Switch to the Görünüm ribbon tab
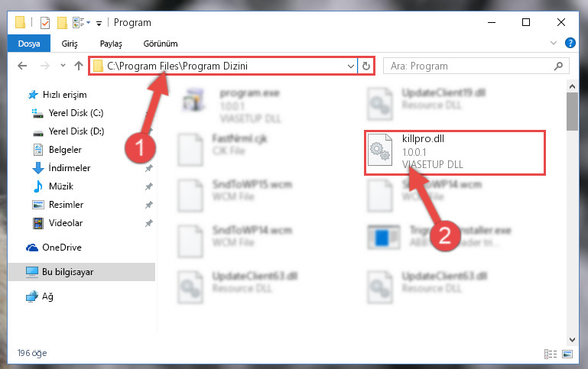588x369 pixels. tap(161, 44)
